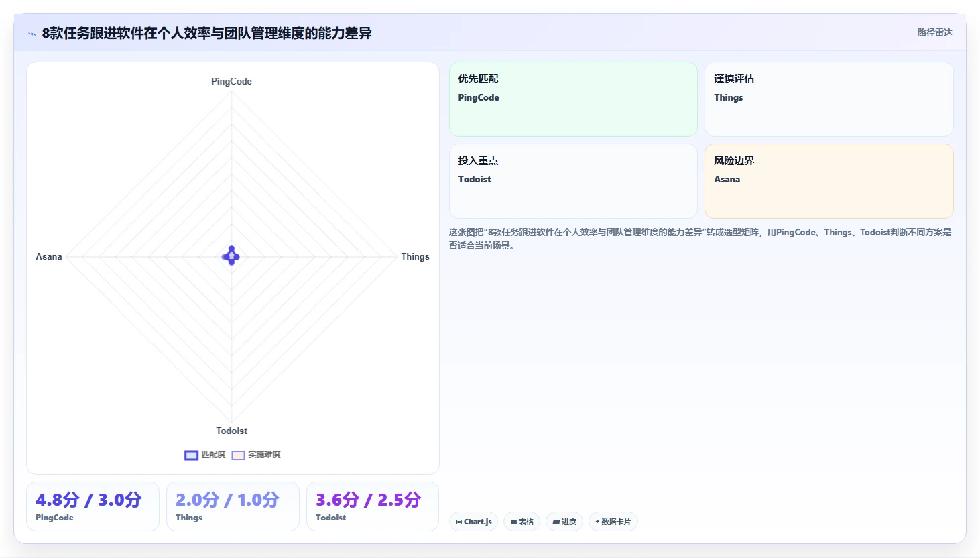Click the chart title heading text
The image size is (980, 558).
(206, 33)
